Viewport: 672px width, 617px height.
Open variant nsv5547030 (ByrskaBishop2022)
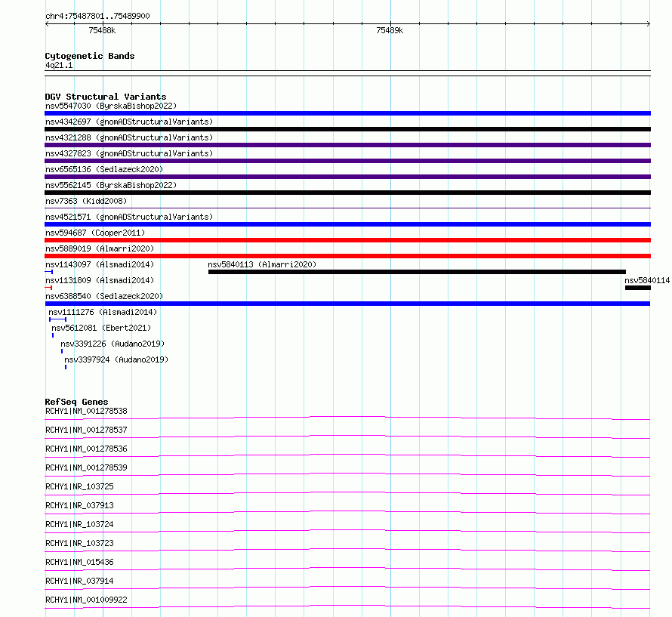(111, 106)
